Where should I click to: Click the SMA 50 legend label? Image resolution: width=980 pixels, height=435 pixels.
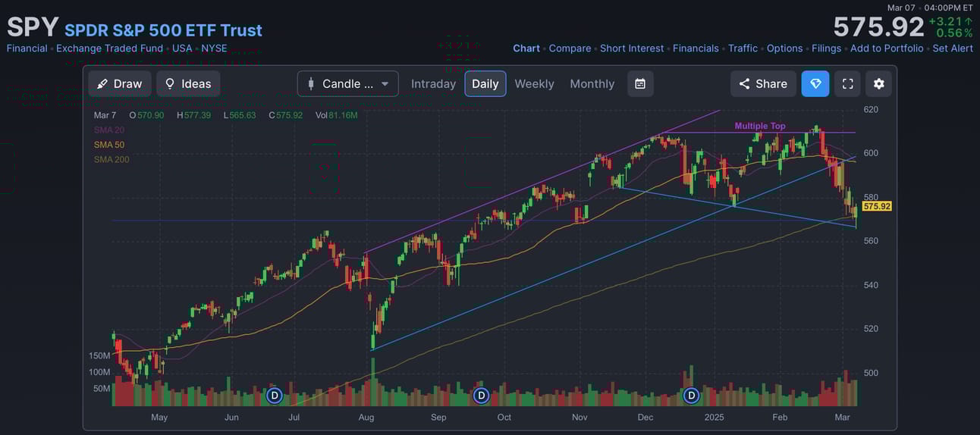pyautogui.click(x=109, y=145)
